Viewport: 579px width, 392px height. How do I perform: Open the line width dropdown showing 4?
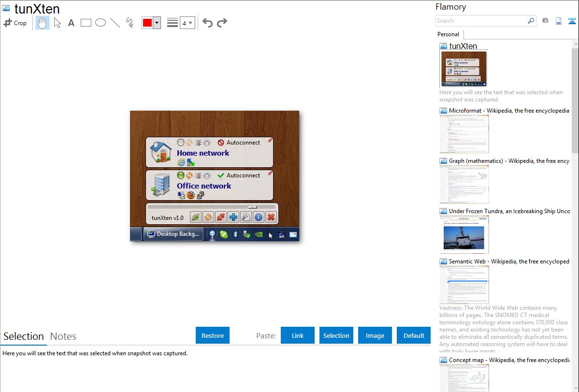coord(187,23)
